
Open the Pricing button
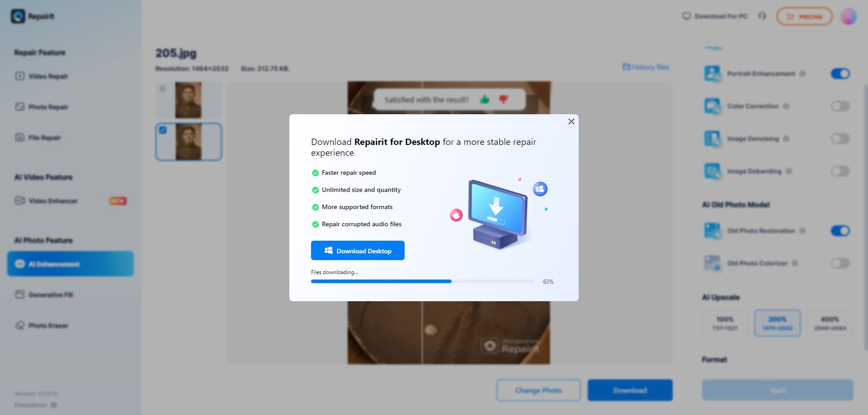[x=804, y=16]
